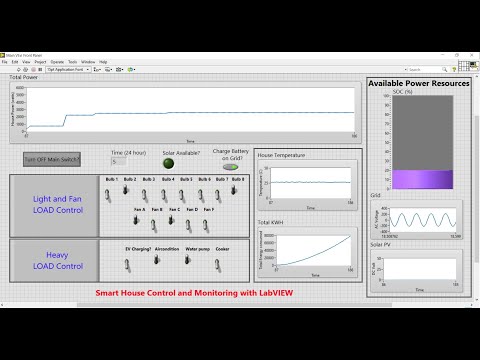The width and height of the screenshot is (480, 360).
Task: Open the View menu
Action: pos(26,62)
